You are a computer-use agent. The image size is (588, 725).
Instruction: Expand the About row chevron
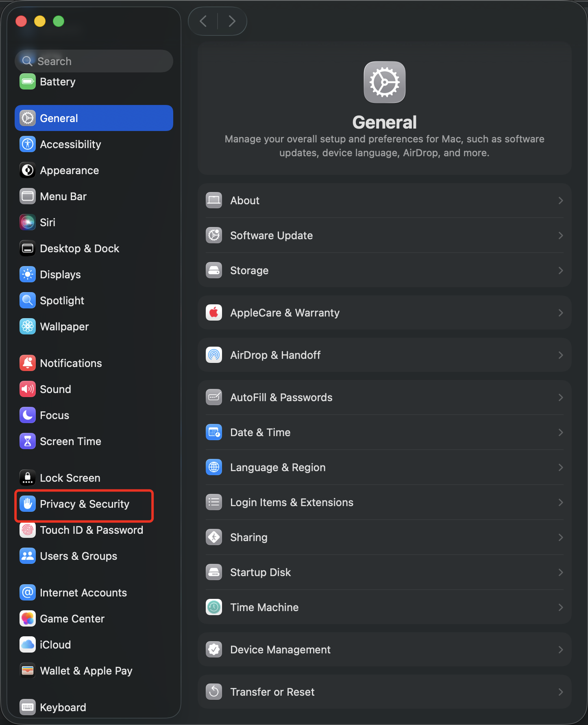pos(560,201)
